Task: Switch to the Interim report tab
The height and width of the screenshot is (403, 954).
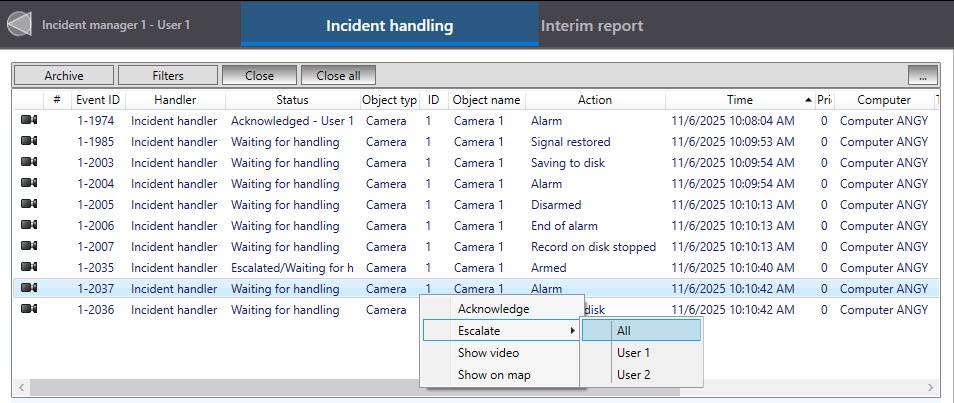Action: [591, 26]
